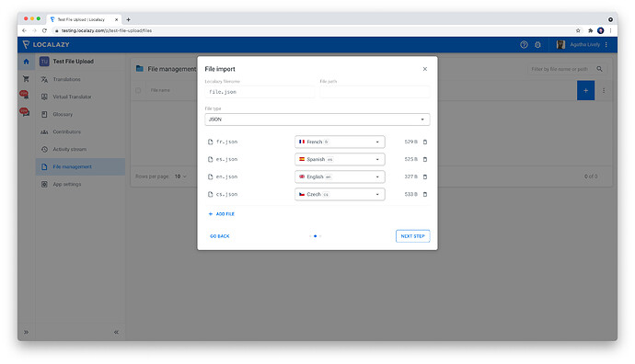
Task: Click the Test File Upload project title
Action: click(x=74, y=62)
